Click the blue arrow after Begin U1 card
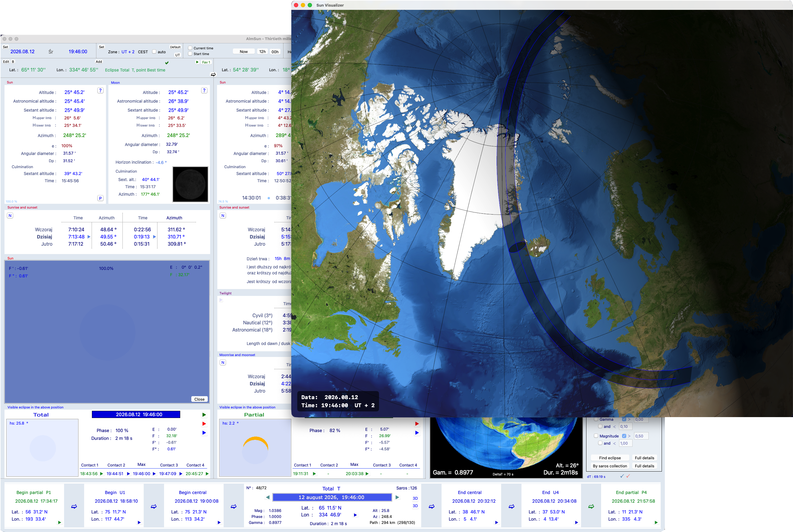 pyautogui.click(x=154, y=507)
